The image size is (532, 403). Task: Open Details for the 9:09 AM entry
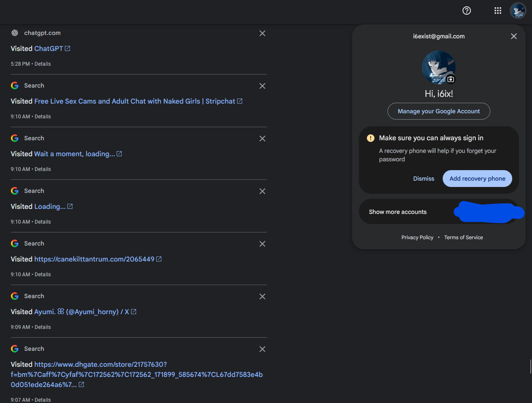coord(43,327)
